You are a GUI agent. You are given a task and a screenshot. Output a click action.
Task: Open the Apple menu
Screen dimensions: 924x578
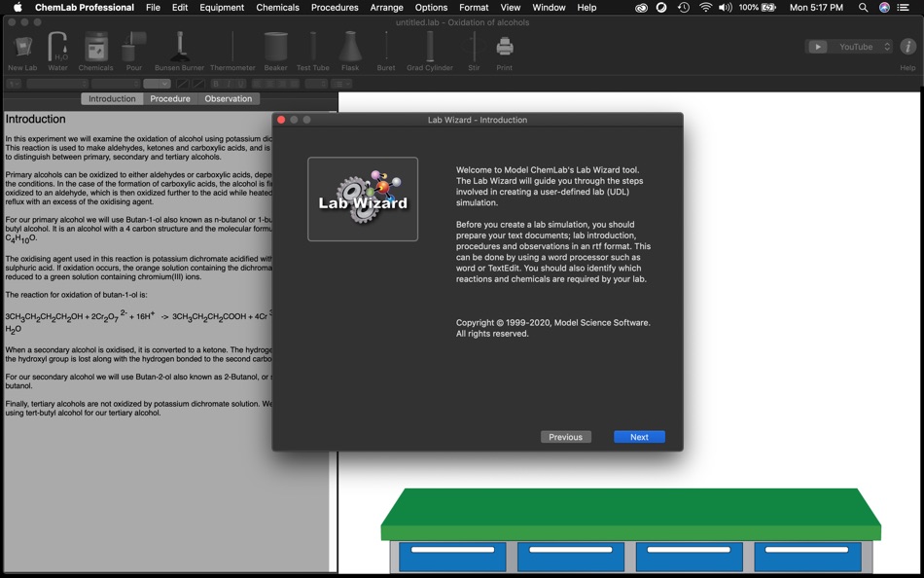coord(18,8)
